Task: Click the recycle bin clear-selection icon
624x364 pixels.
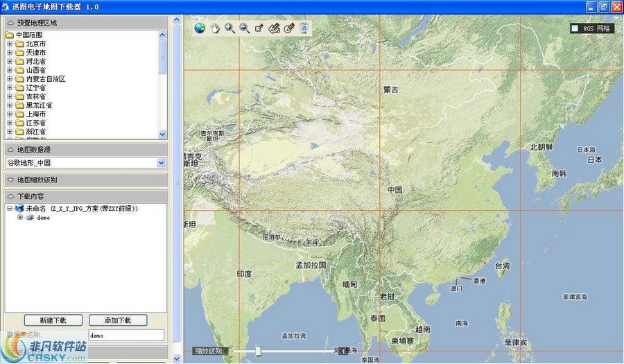Action: coord(304,28)
